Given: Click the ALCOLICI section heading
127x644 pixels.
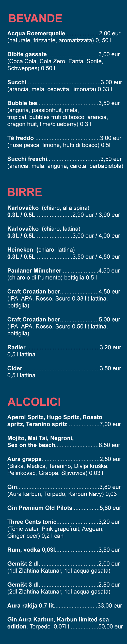Looking at the screenshot, I should [34, 402].
